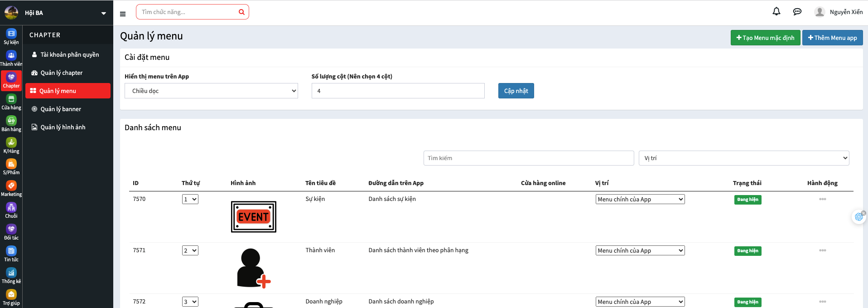Screen dimensions: 868x308
Task: Open action dots for row 7570
Action: click(822, 199)
